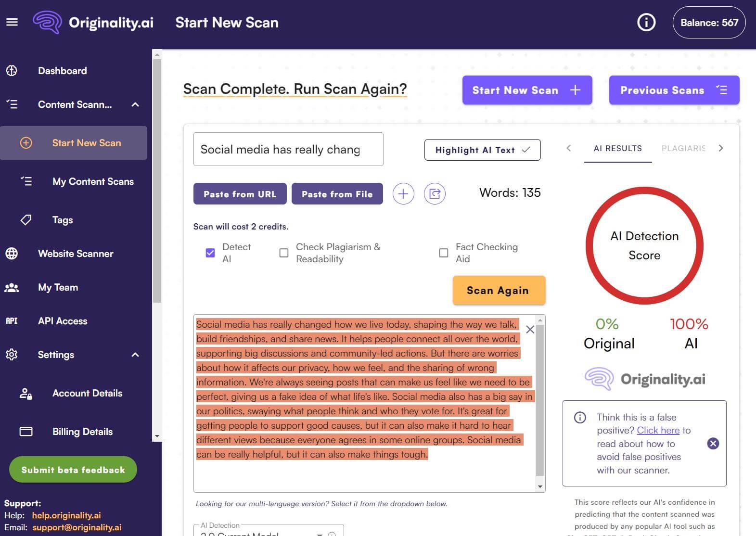
Task: Switch to the Plagiarism tab
Action: pos(683,148)
